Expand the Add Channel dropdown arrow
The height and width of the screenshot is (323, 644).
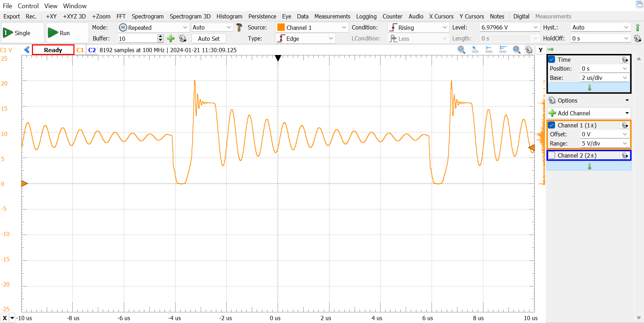click(x=627, y=113)
